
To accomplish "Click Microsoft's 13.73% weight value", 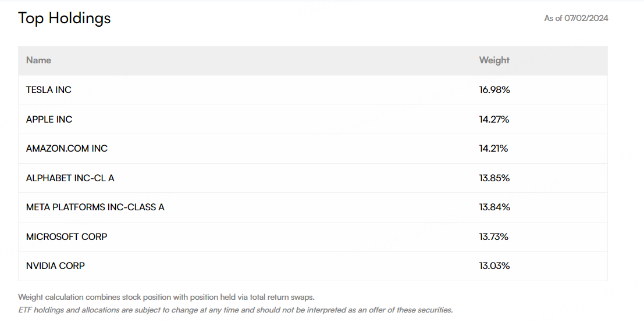I will tap(494, 237).
